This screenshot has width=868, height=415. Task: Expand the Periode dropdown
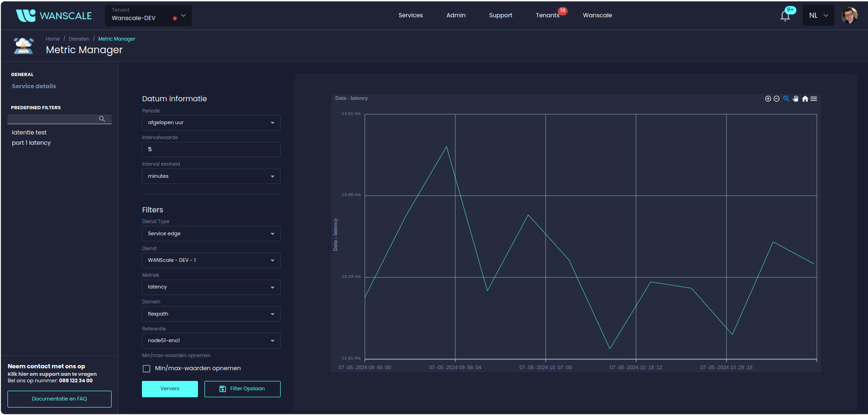tap(211, 123)
